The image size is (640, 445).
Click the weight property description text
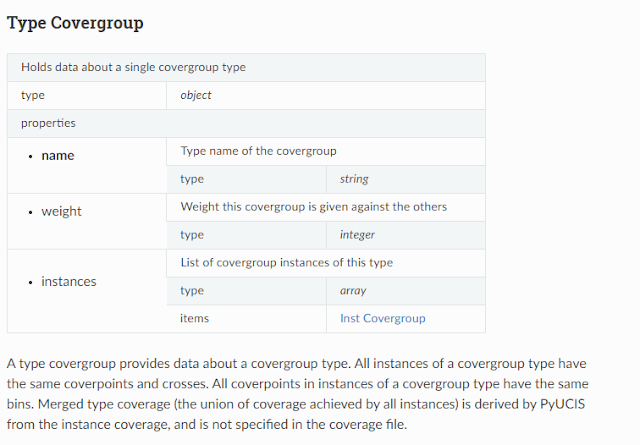click(x=313, y=207)
